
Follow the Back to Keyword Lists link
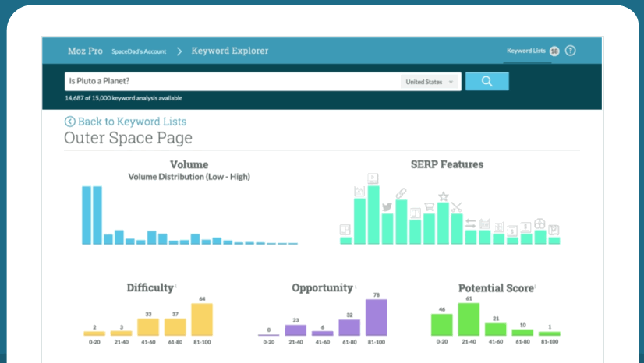click(132, 122)
